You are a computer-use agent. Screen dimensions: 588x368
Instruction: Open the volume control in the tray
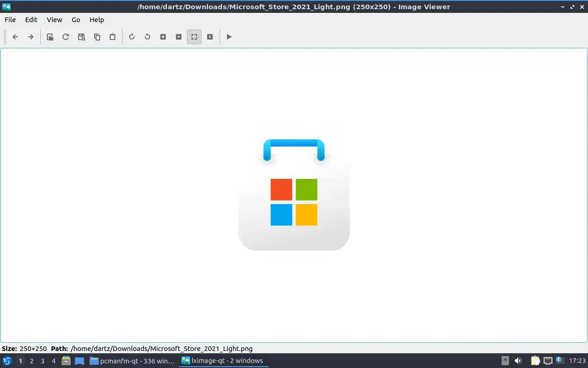pyautogui.click(x=518, y=361)
